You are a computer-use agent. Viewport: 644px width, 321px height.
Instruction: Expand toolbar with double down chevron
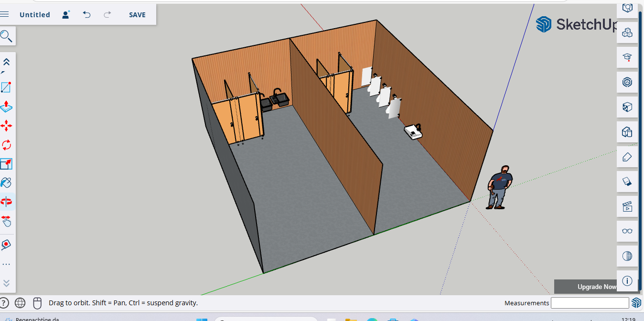(7, 283)
